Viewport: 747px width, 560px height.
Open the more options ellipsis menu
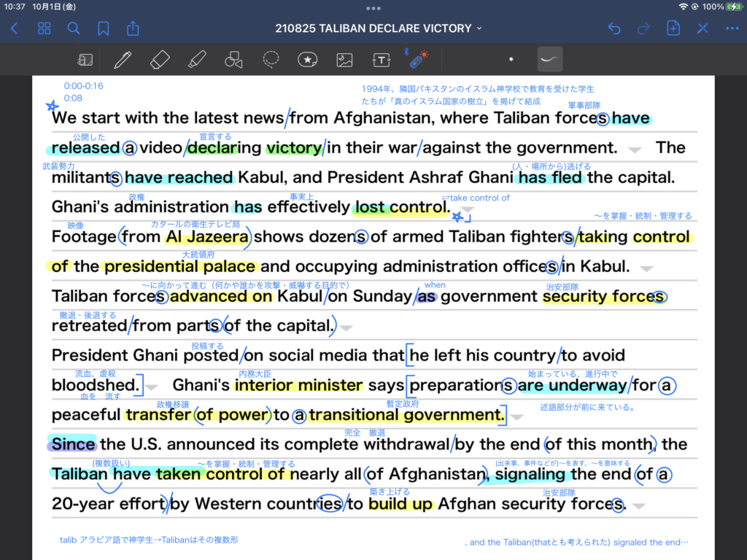(732, 28)
